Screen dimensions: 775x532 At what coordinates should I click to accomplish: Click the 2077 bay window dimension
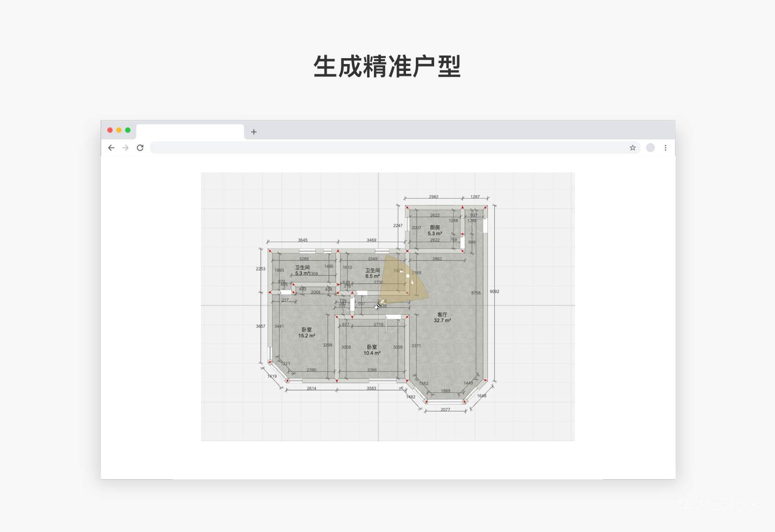tap(445, 410)
